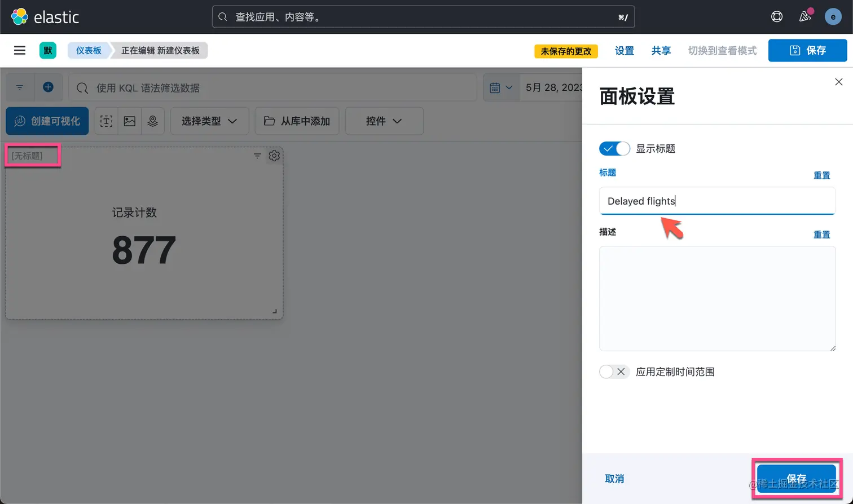The image size is (853, 504).
Task: Click the [无标题] panel title
Action: (x=27, y=156)
